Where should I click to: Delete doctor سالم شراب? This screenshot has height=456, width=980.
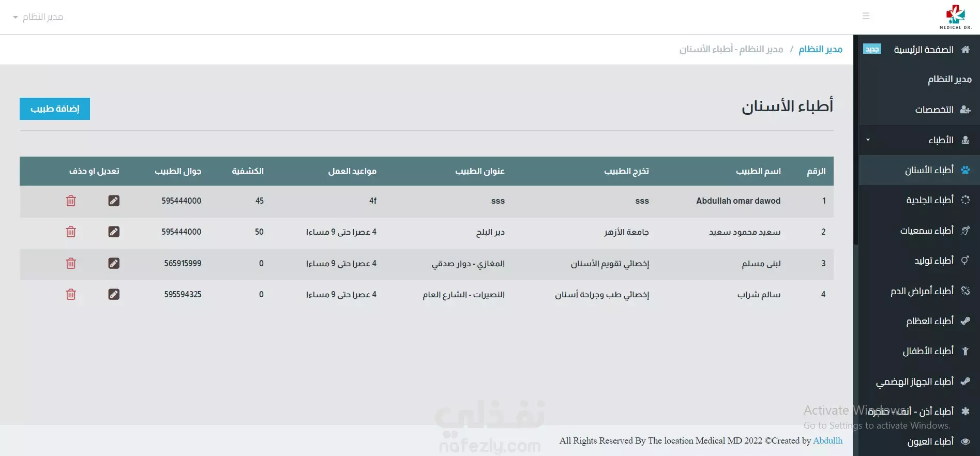point(71,294)
